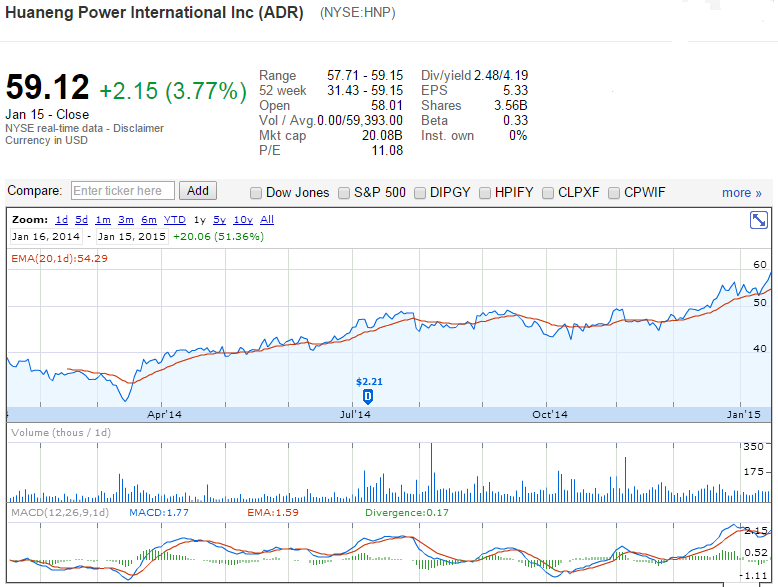Click the $2.21 dividend marker

click(x=368, y=396)
